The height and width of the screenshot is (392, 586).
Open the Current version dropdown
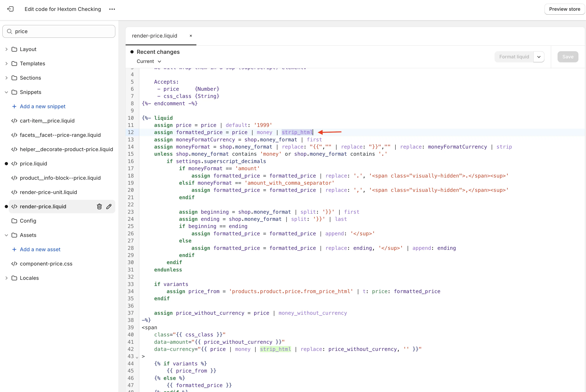coord(149,62)
